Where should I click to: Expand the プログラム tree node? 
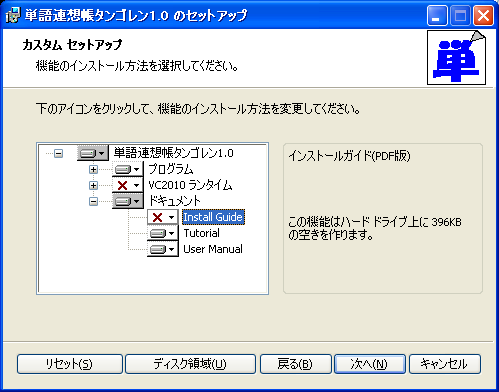[x=93, y=170]
